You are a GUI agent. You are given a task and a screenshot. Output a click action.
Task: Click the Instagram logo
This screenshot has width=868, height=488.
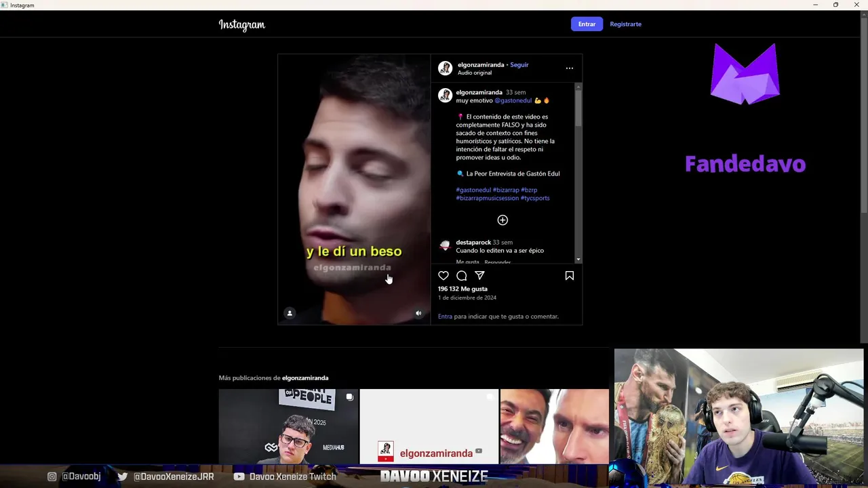click(x=242, y=24)
